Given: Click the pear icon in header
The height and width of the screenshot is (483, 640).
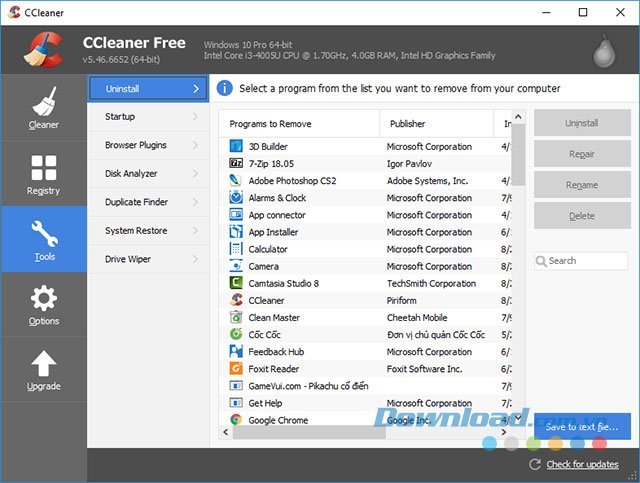Looking at the screenshot, I should pos(604,51).
